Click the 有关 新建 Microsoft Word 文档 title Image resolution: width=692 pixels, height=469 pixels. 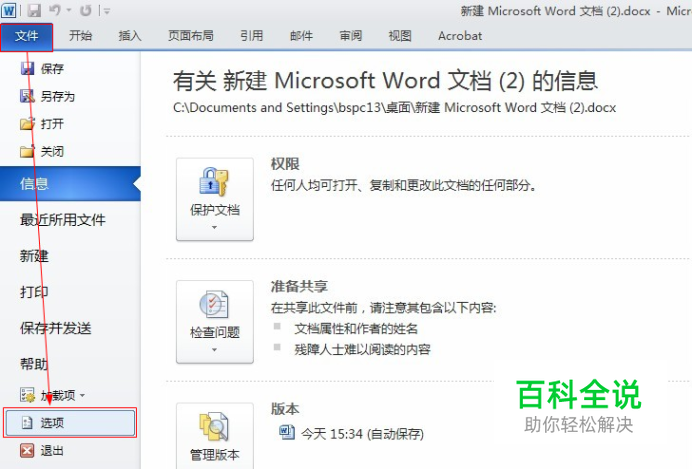point(385,81)
